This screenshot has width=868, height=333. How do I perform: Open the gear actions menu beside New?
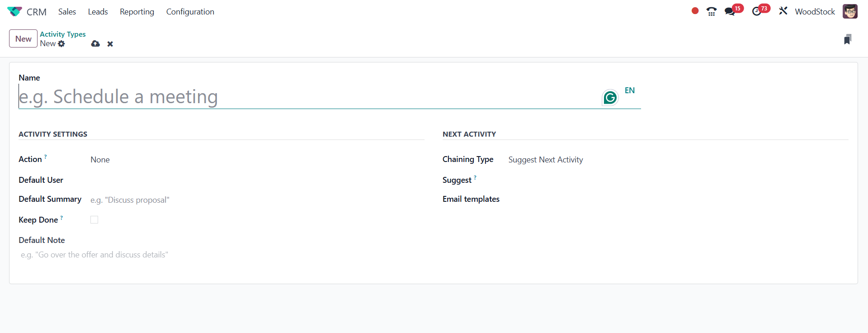click(61, 44)
